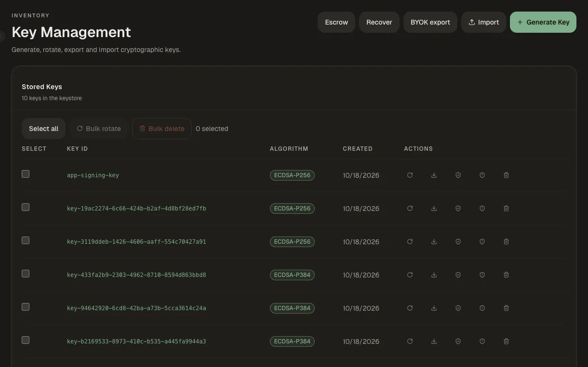
Task: Download key-433fa2b9 using the export icon
Action: (434, 275)
